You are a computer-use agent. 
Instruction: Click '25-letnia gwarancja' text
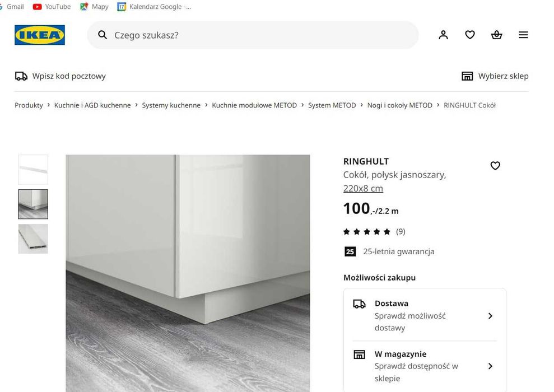(398, 251)
